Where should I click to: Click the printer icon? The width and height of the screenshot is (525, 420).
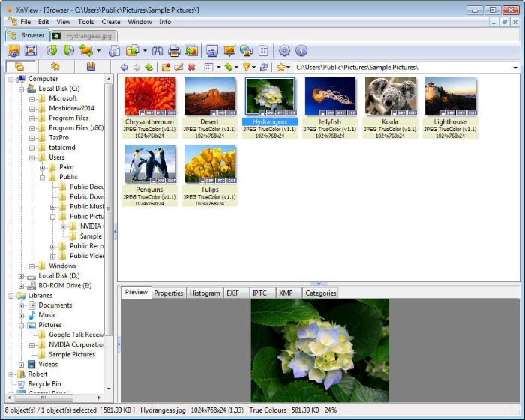174,51
